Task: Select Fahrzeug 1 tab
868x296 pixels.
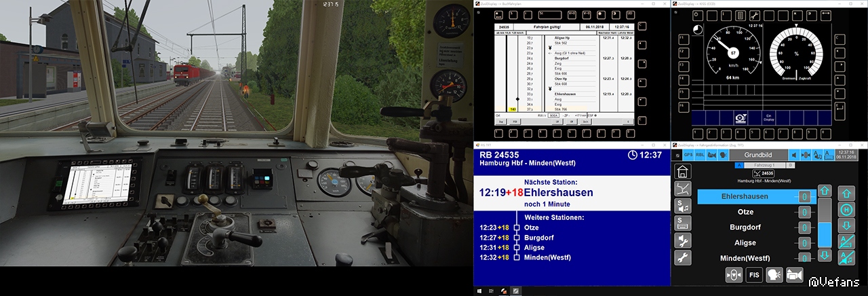Action: pos(764,165)
